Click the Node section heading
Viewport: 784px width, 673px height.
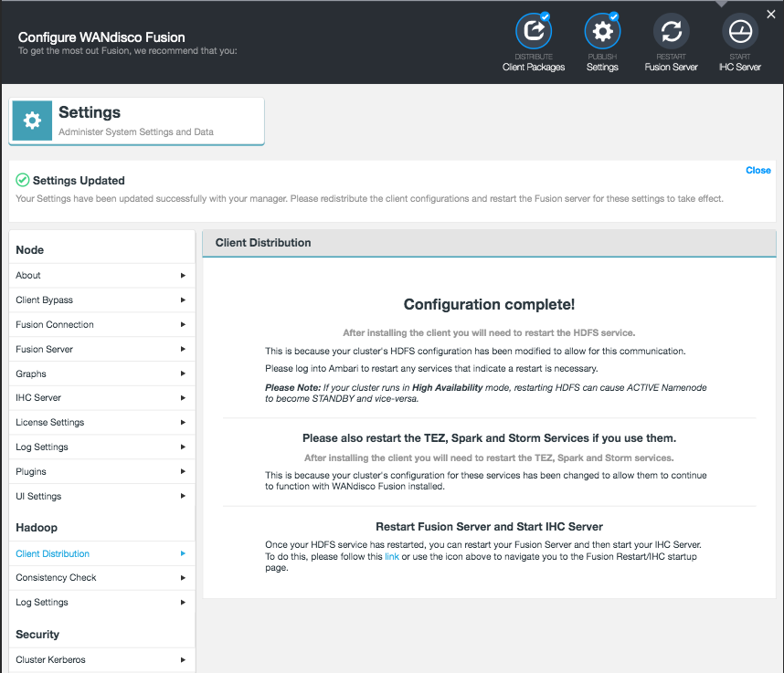pos(29,250)
